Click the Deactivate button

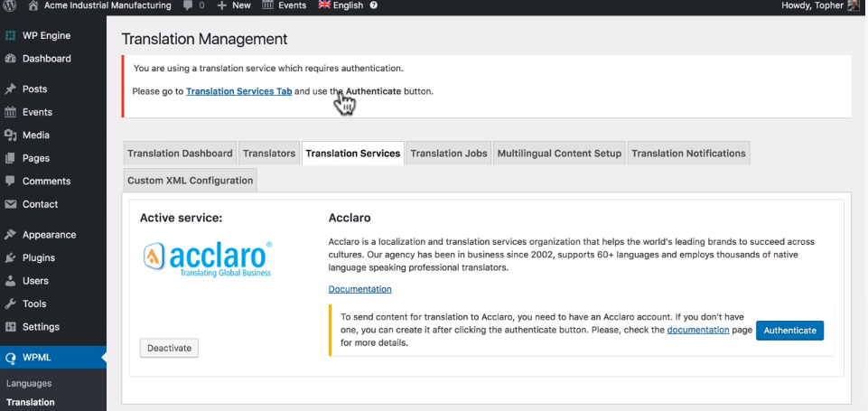[170, 349]
